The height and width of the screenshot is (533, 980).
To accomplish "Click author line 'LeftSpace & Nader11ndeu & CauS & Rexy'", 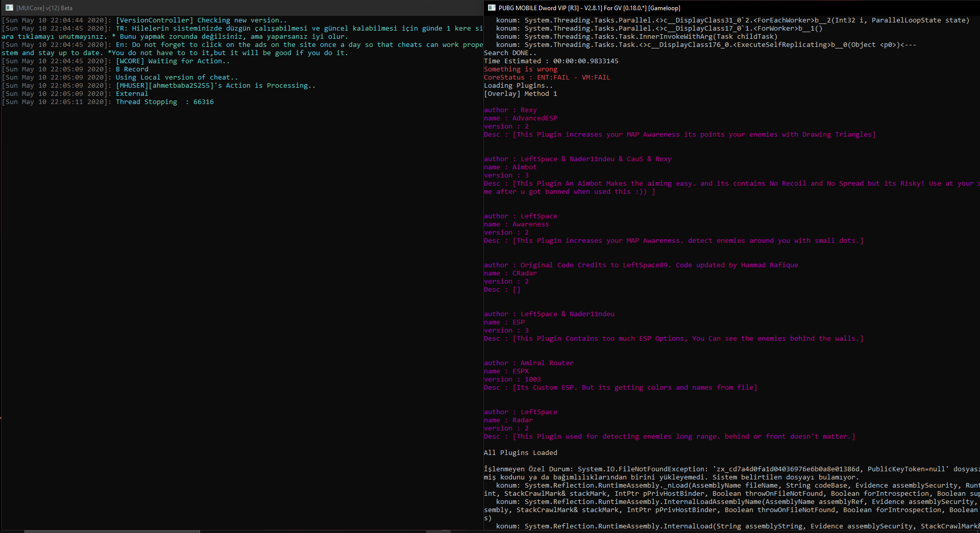I will pos(578,159).
